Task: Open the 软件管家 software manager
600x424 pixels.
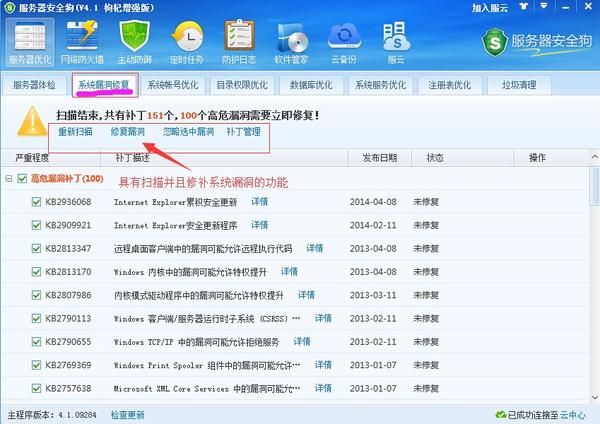Action: [292, 42]
